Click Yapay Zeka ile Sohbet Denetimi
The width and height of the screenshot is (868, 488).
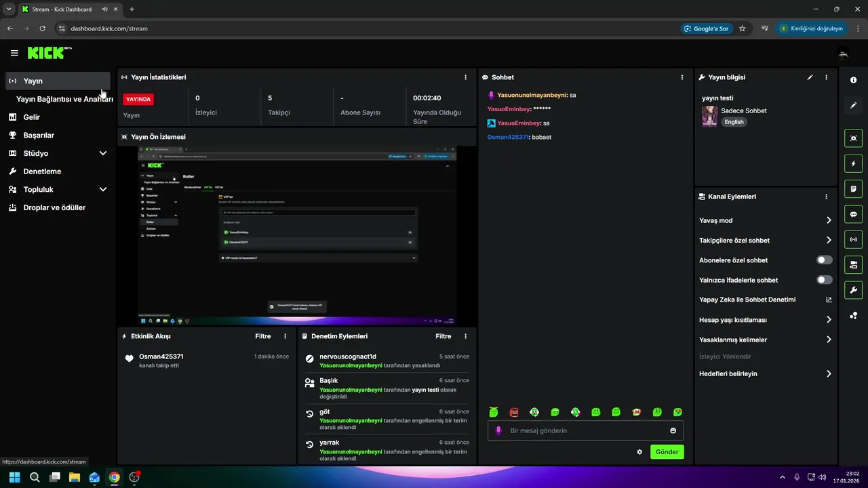pos(747,300)
